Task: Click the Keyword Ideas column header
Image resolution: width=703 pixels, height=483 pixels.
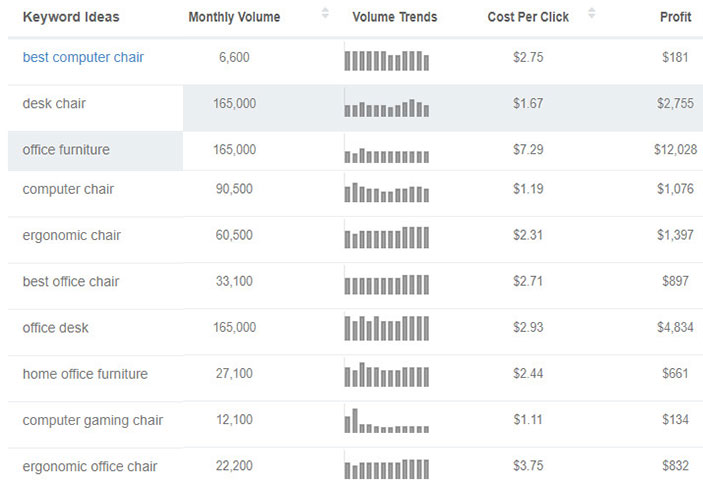Action: pos(70,17)
